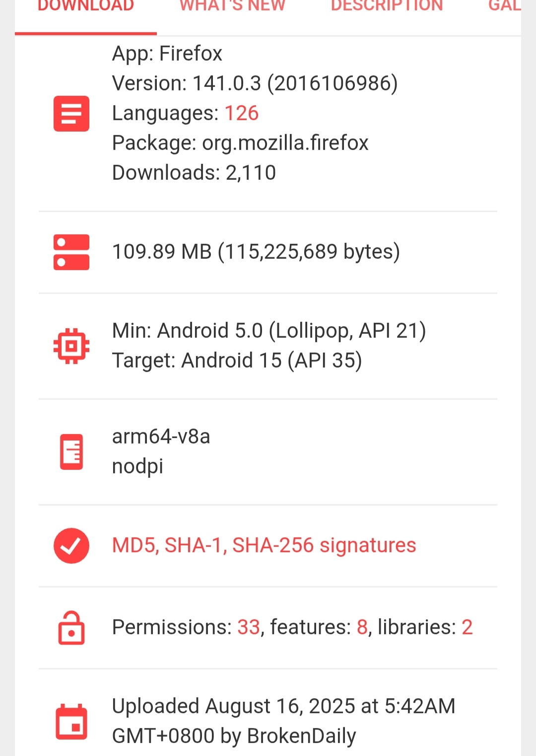Click the org.mozilla.firefox package text
Screen dimensions: 536x756
pyautogui.click(x=285, y=143)
